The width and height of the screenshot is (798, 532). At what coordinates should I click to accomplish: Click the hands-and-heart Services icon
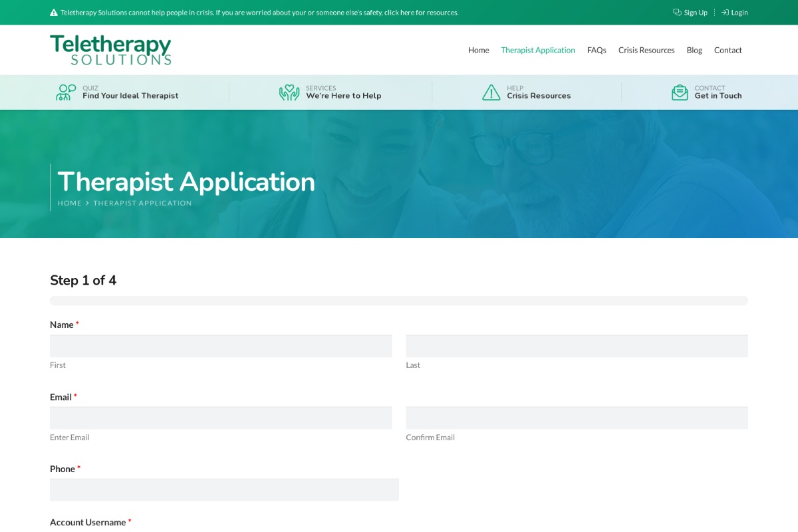tap(289, 92)
